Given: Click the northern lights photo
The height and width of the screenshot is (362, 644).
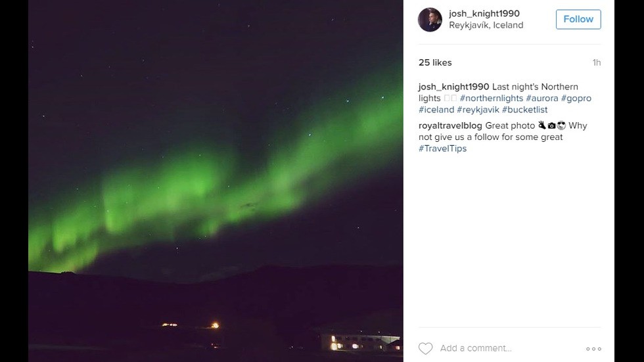Looking at the screenshot, I should [216, 181].
